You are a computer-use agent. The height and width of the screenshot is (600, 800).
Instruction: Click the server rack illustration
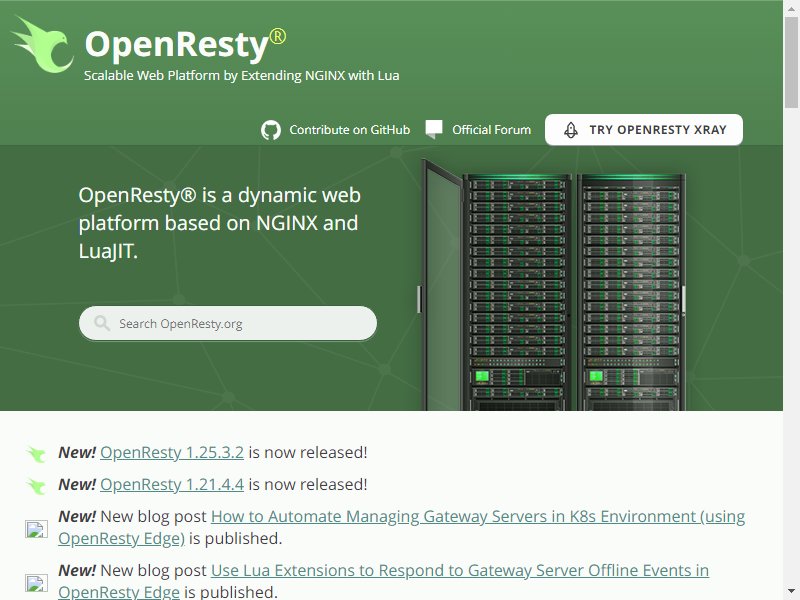[x=552, y=285]
